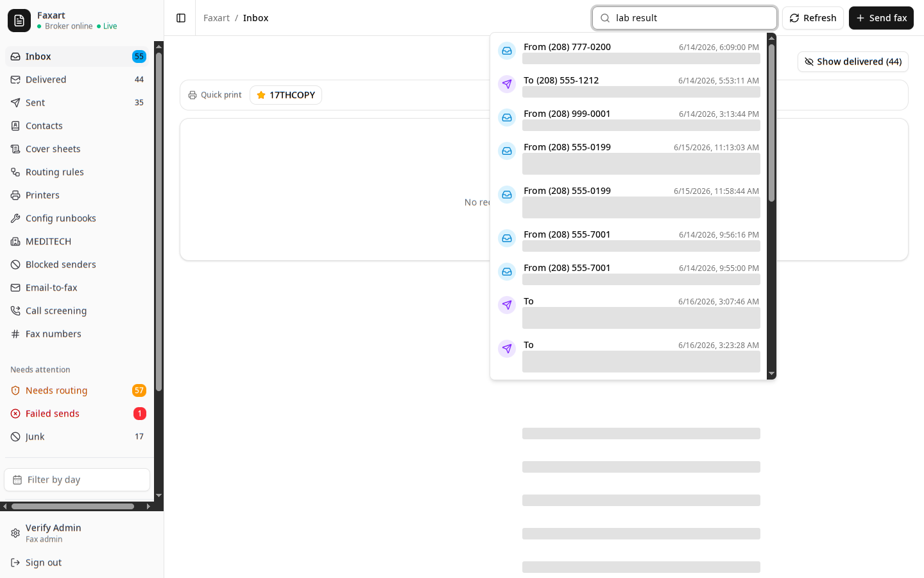The image size is (924, 578).
Task: Click the Needs routing shield icon
Action: coord(15,390)
